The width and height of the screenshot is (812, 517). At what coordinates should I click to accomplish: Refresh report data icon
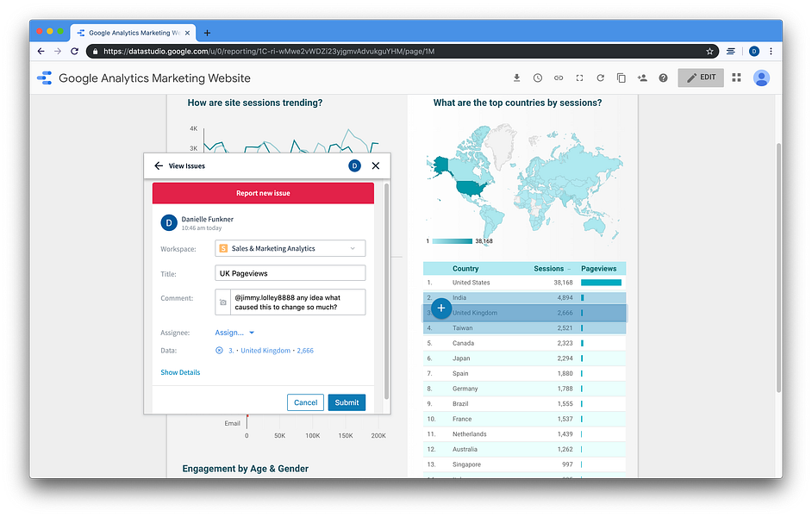(x=600, y=78)
